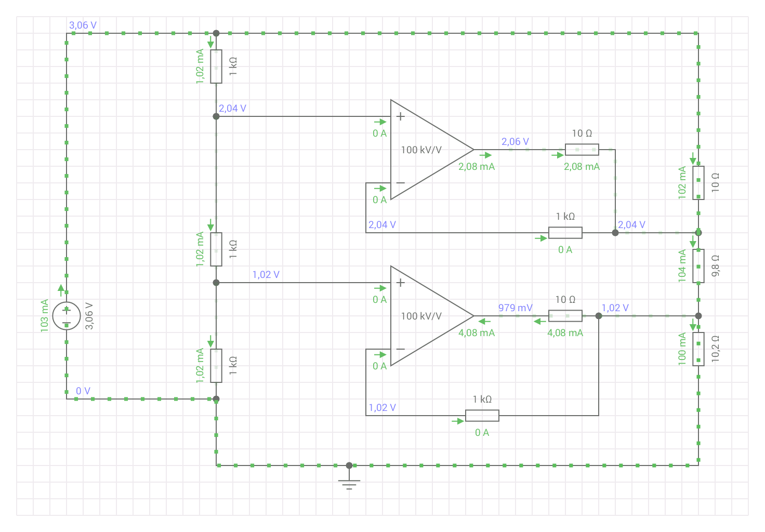Select the lower op-amp 1 kΩ feedback resistor
Viewport: 765px width, 532px height.
[482, 416]
